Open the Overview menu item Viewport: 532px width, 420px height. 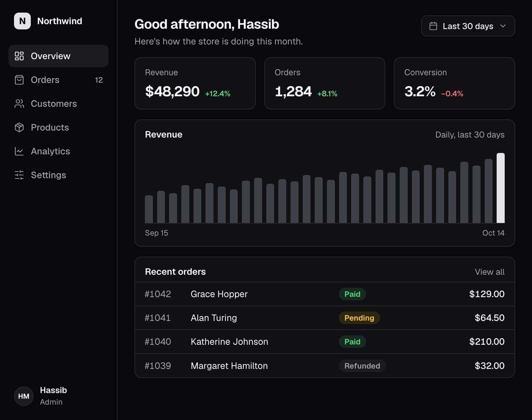(x=58, y=56)
